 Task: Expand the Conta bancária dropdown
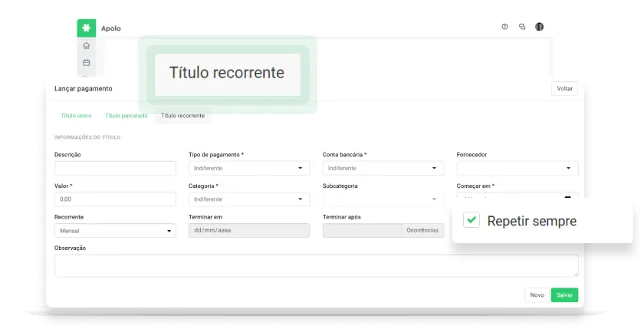[383, 168]
